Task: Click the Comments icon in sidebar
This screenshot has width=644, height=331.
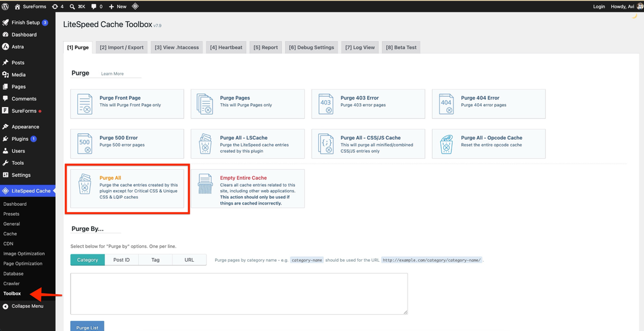Action: click(5, 99)
